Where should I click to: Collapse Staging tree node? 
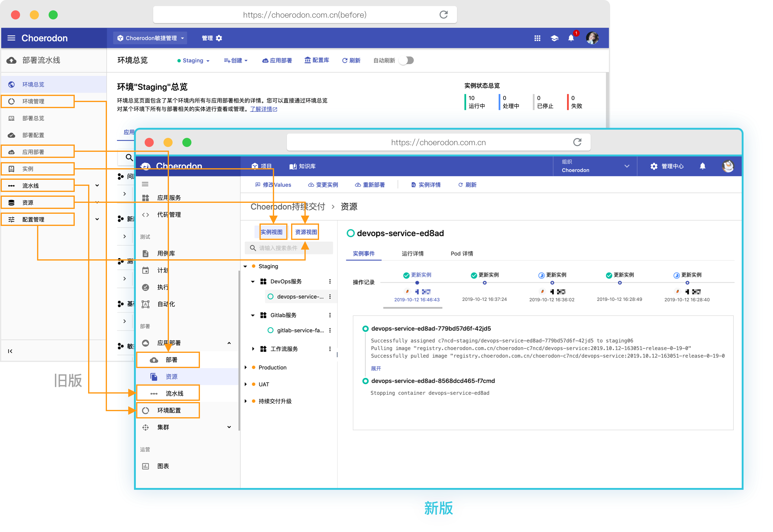(246, 266)
